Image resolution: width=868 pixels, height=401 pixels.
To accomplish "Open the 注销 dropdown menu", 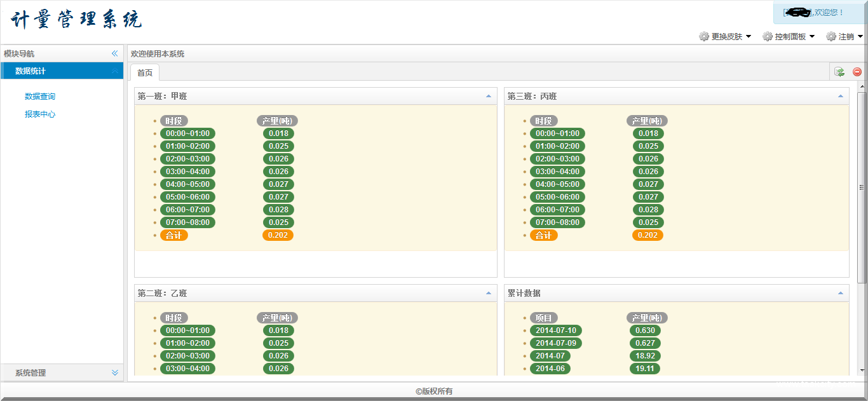I will point(850,37).
